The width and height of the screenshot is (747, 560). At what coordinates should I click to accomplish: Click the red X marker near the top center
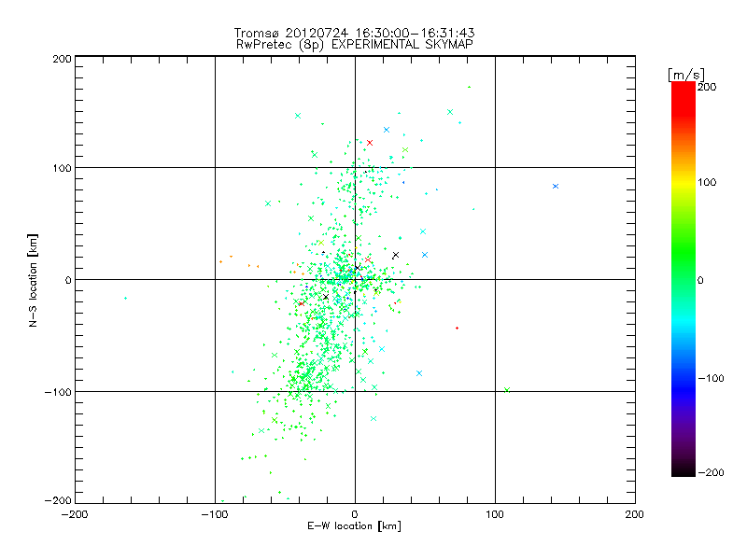pyautogui.click(x=370, y=143)
